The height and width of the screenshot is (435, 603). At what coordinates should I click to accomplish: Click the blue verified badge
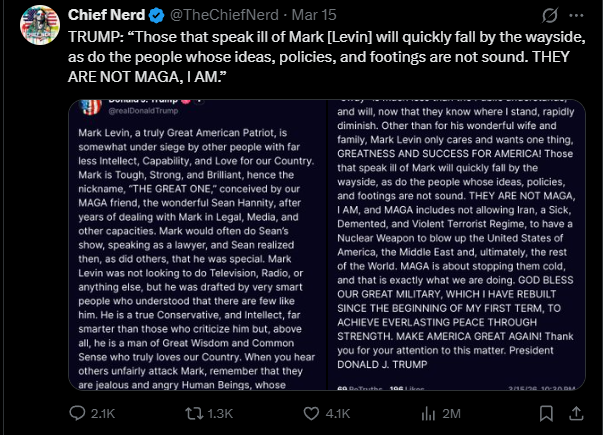pyautogui.click(x=158, y=17)
